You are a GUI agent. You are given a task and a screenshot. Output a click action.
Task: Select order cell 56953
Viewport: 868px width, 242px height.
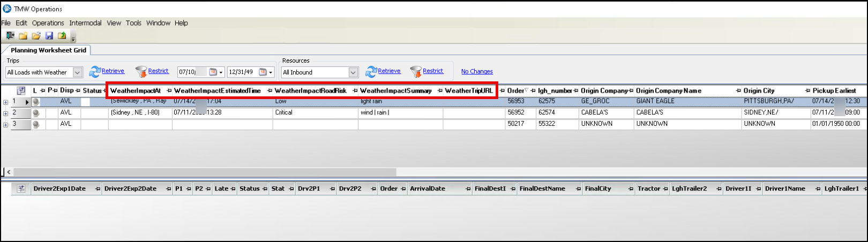click(521, 101)
